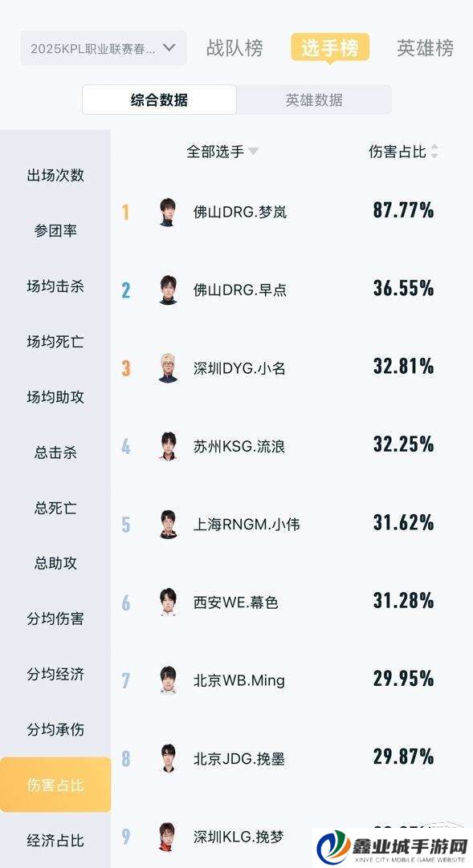The height and width of the screenshot is (868, 473).
Task: Open player avatar of 西安WE.幕色
Action: [x=168, y=602]
